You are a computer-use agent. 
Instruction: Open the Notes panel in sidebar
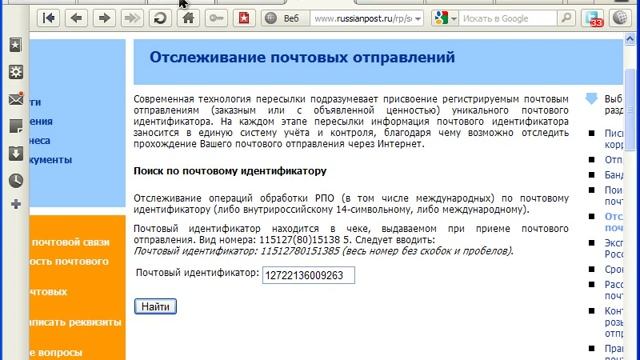point(16,127)
